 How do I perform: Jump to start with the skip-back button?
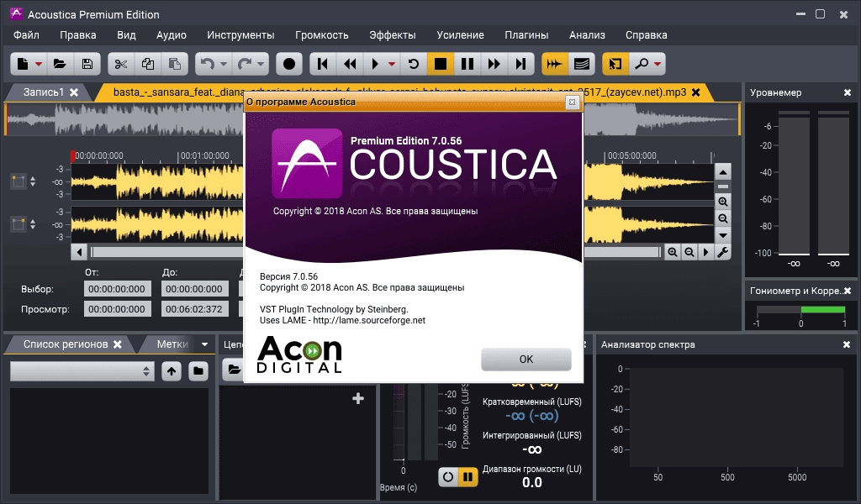point(323,64)
